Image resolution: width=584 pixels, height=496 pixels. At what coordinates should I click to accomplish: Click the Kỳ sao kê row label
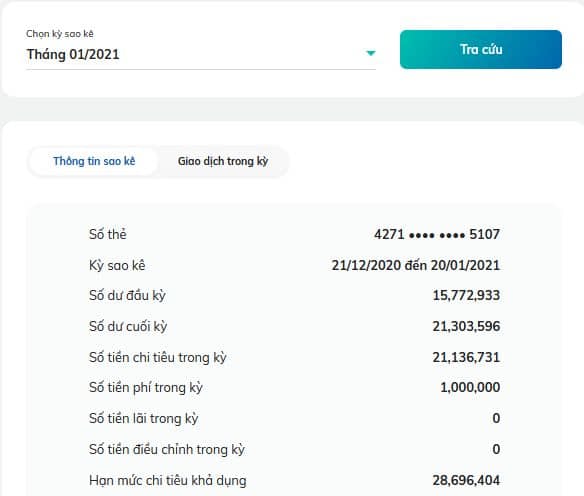(117, 266)
